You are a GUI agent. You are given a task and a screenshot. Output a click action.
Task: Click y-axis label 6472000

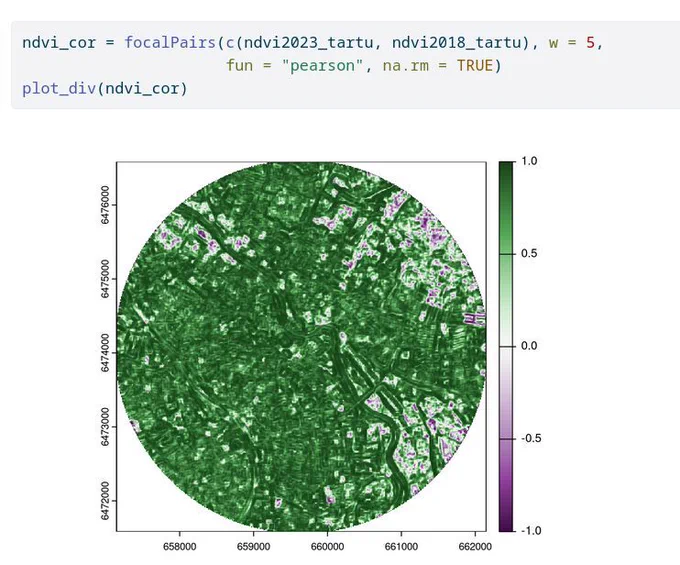[x=105, y=501]
